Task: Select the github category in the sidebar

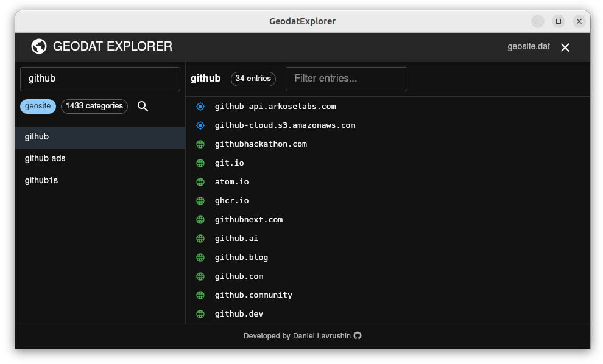Action: [x=100, y=137]
